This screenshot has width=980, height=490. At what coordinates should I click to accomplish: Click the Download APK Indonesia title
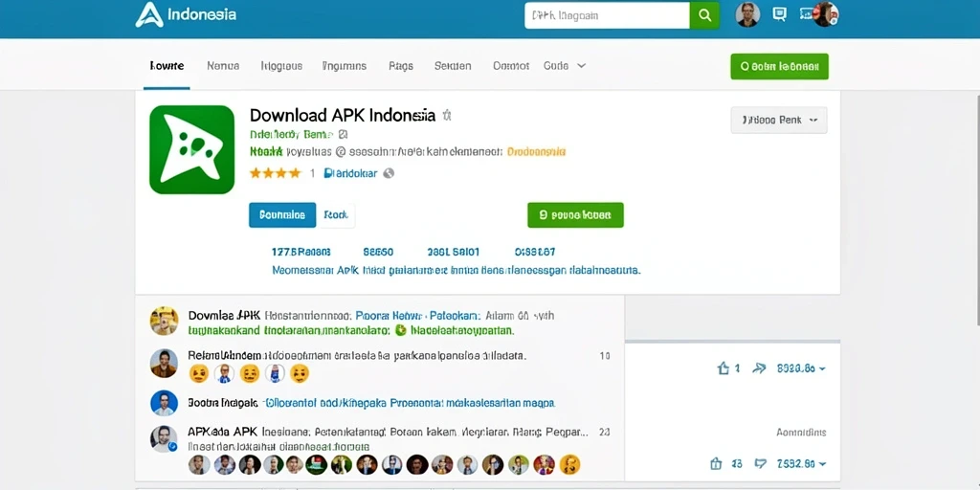coord(343,115)
